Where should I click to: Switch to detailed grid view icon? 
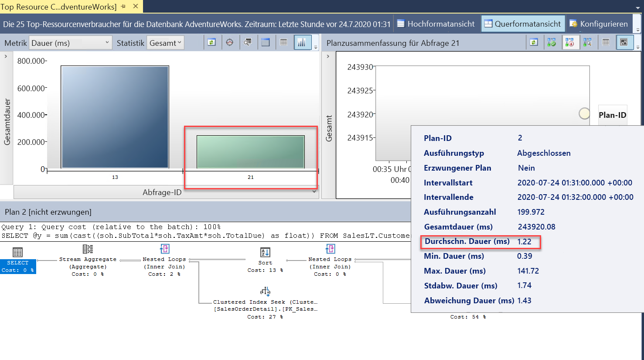[266, 42]
